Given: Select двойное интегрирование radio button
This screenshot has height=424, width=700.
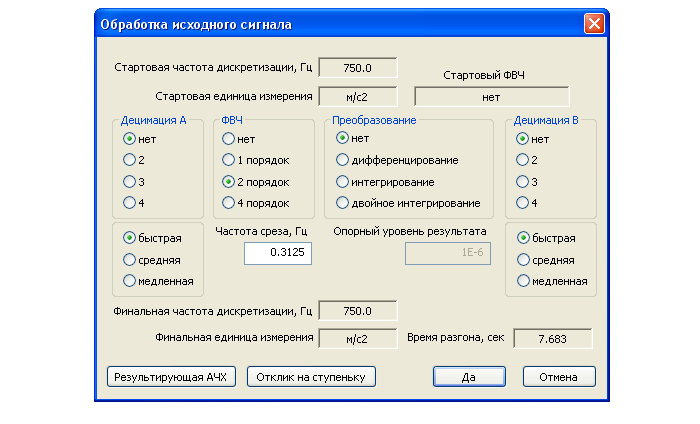Looking at the screenshot, I should tap(343, 203).
